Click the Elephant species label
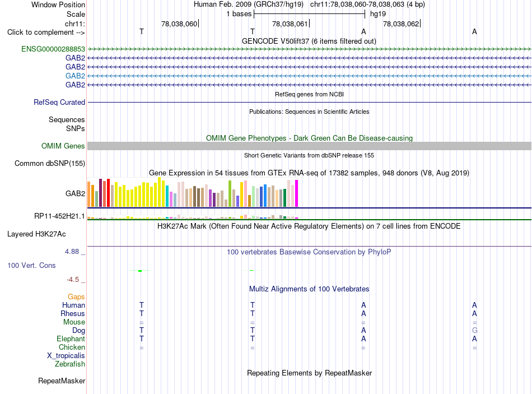Screen dimensions: 532x394 71,339
